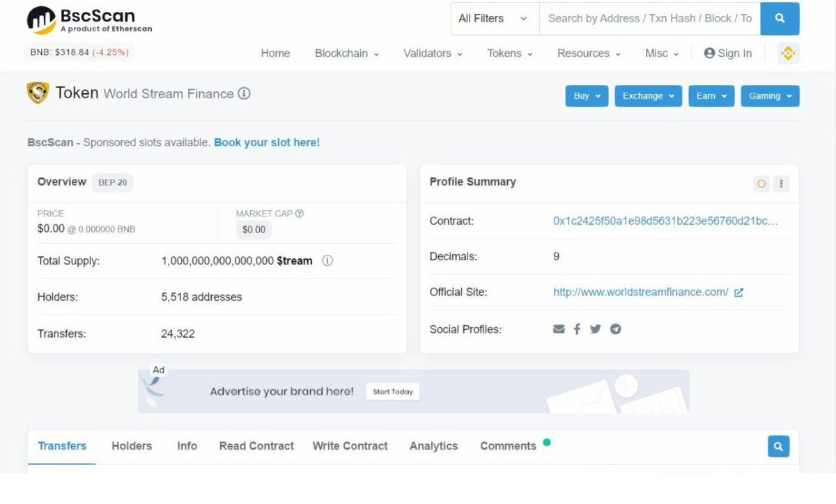
Task: Expand the Resources menu
Action: 589,54
